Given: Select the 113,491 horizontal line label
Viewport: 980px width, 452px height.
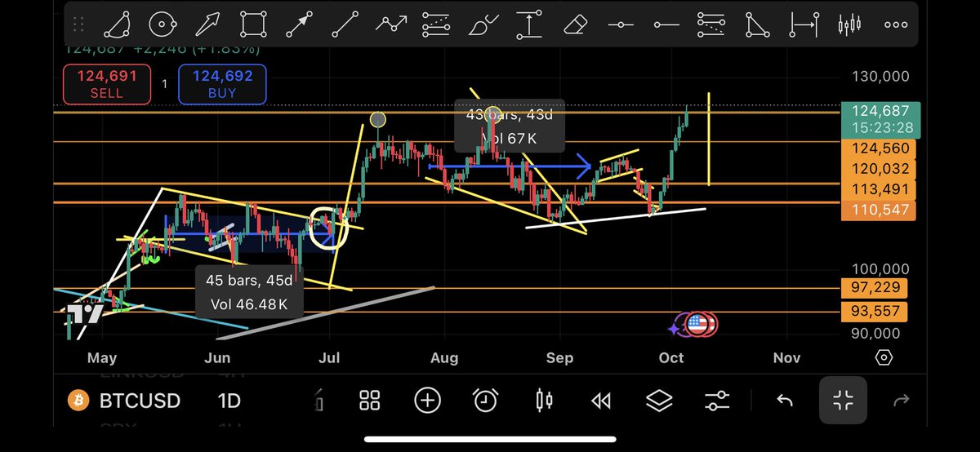Looking at the screenshot, I should point(877,189).
